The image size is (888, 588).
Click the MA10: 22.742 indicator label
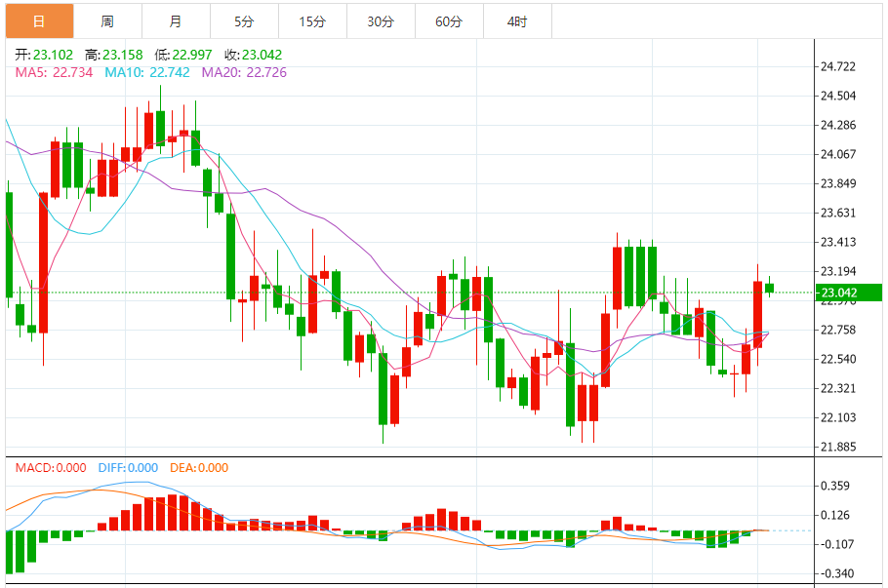pyautogui.click(x=147, y=72)
